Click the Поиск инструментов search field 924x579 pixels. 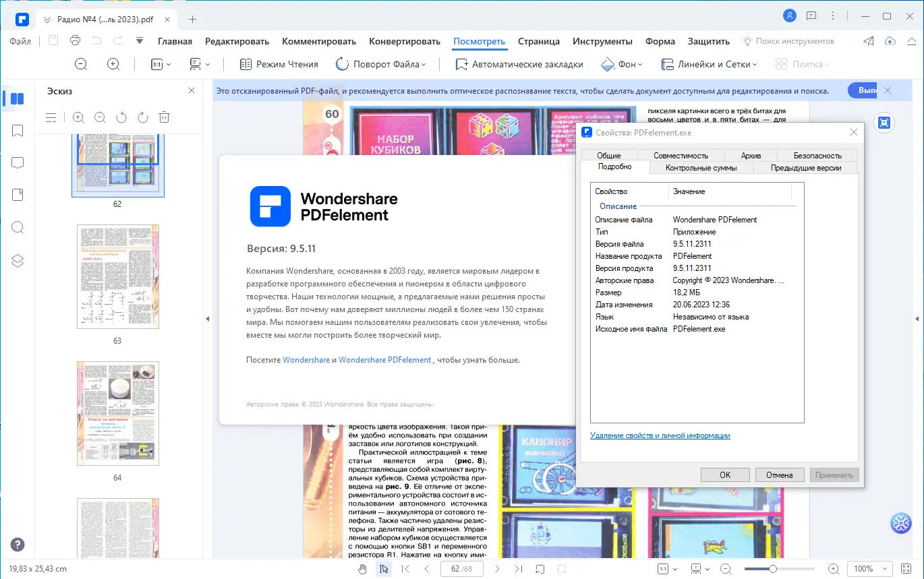(x=788, y=41)
